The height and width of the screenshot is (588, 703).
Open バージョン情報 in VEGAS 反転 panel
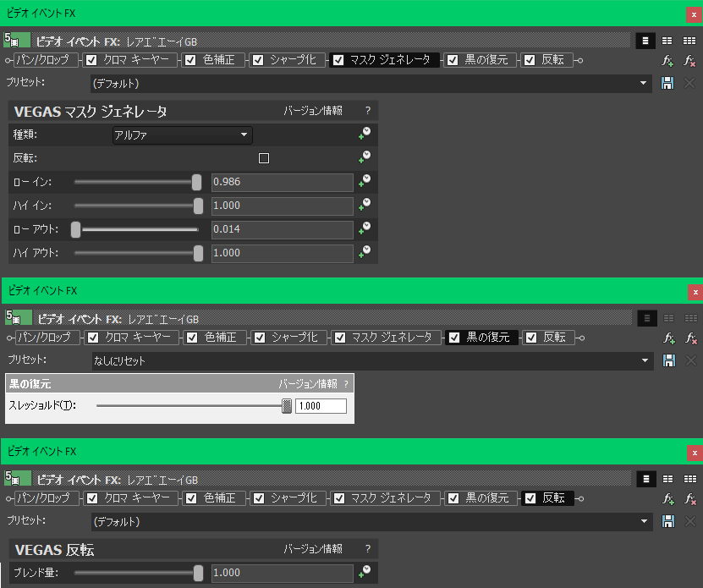(x=313, y=548)
